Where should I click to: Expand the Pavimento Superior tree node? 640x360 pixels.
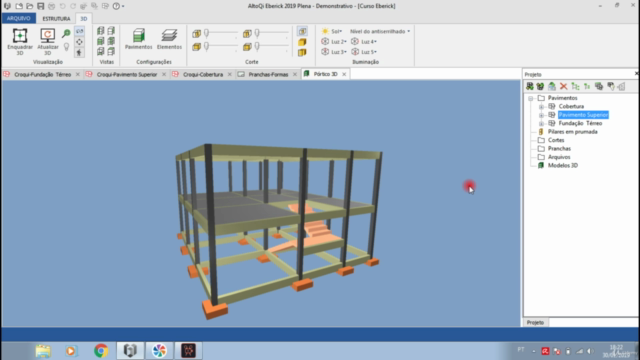(541, 115)
